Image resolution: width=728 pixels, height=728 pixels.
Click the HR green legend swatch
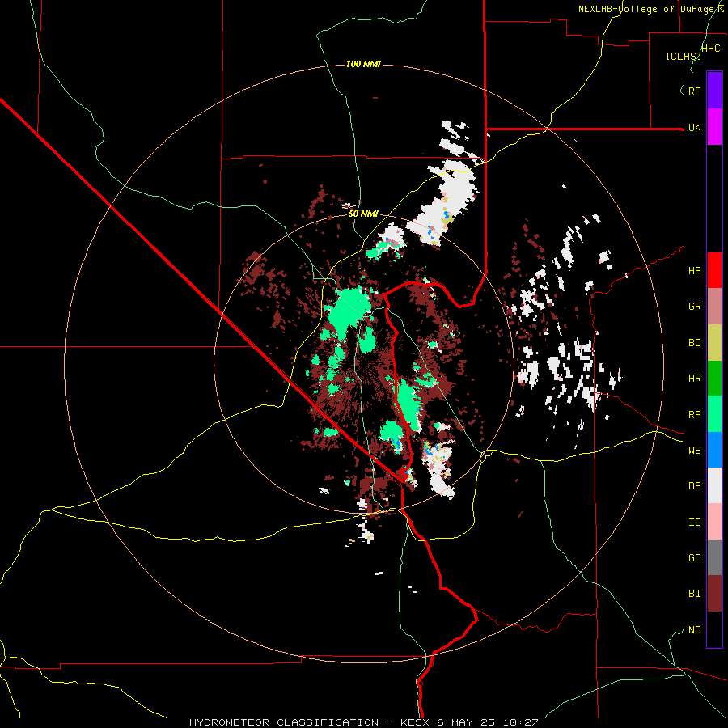(x=714, y=379)
